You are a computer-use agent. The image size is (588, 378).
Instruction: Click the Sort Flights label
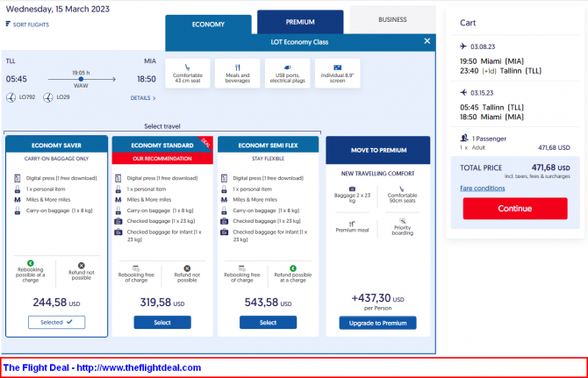pyautogui.click(x=31, y=25)
